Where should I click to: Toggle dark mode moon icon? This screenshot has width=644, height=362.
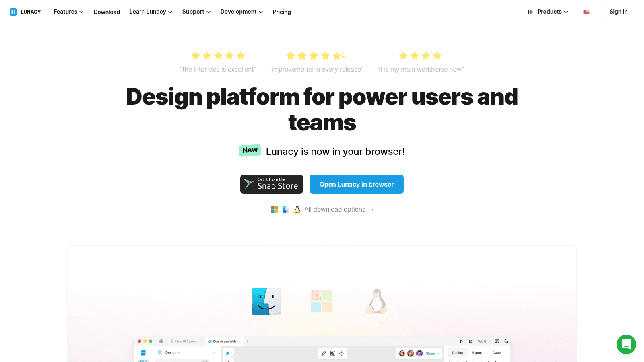click(506, 341)
